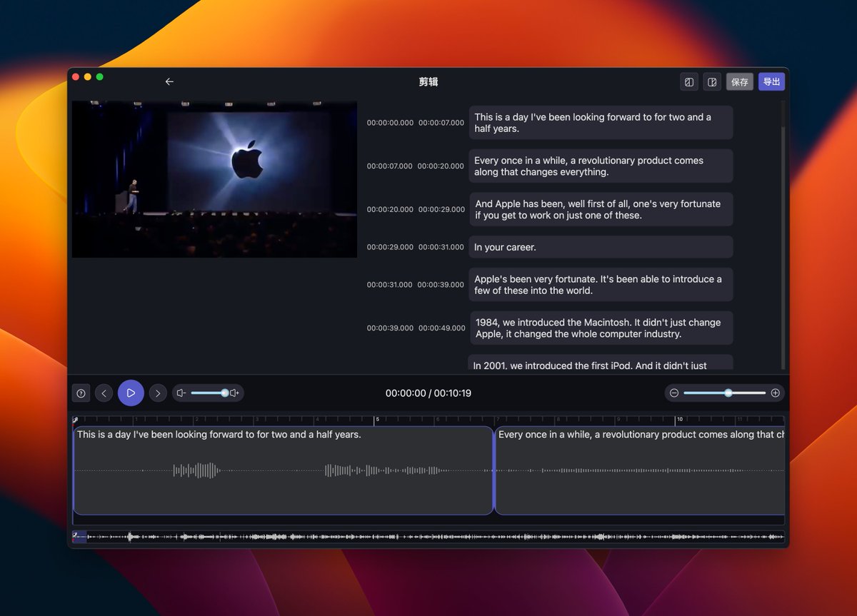The width and height of the screenshot is (857, 616).
Task: Select end time 00:00:31.000 of "In your career"
Action: 441,248
